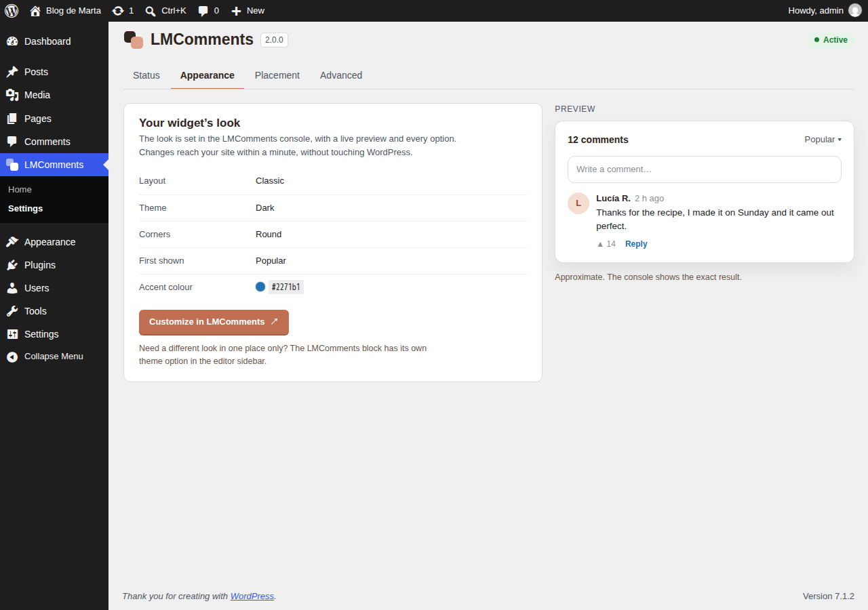Click the Pages icon in sidebar
Viewport: 868px width, 610px height.
coord(12,119)
